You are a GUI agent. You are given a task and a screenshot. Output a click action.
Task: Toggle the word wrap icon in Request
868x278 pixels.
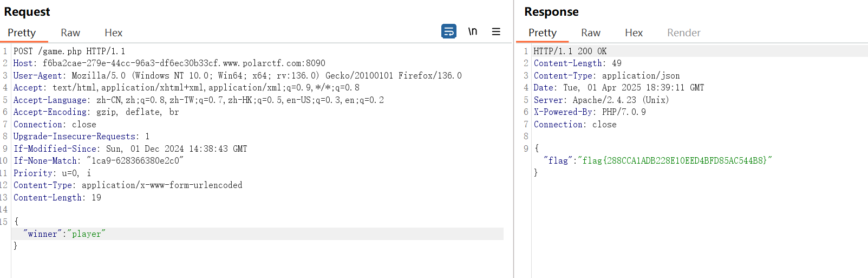tap(449, 31)
